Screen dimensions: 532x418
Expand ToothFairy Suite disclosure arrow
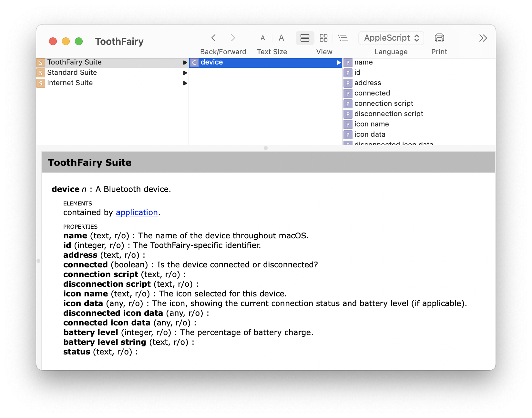coord(185,63)
